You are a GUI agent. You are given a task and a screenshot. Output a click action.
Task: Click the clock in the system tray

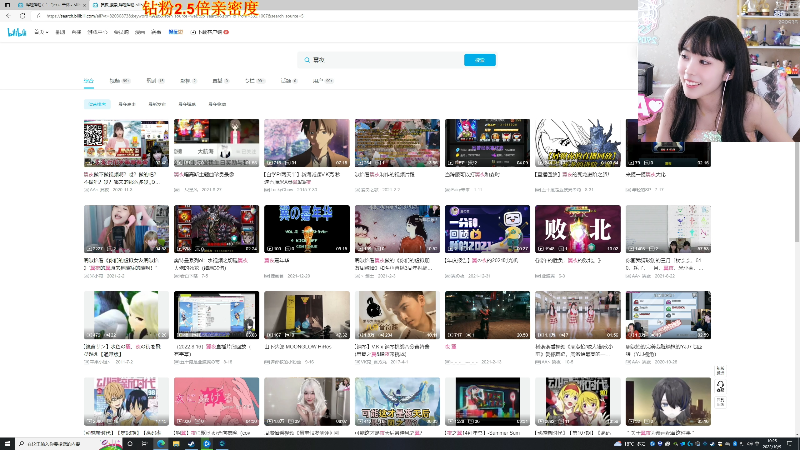click(x=772, y=444)
